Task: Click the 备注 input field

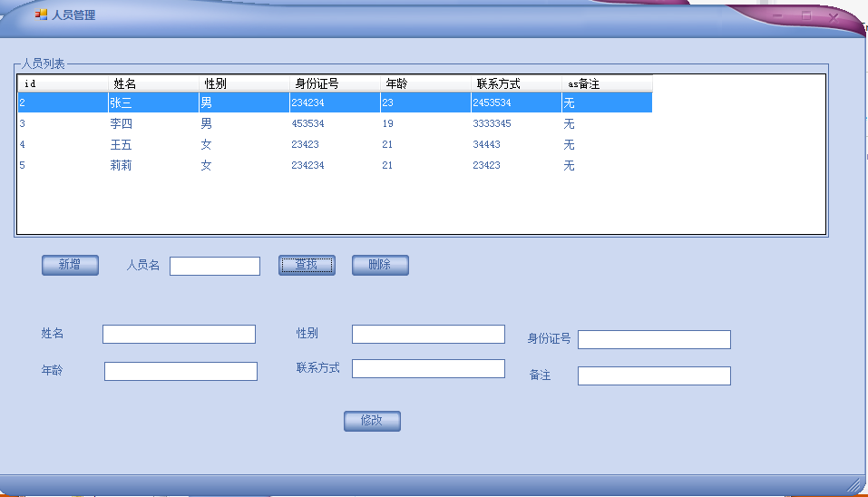Action: 654,375
